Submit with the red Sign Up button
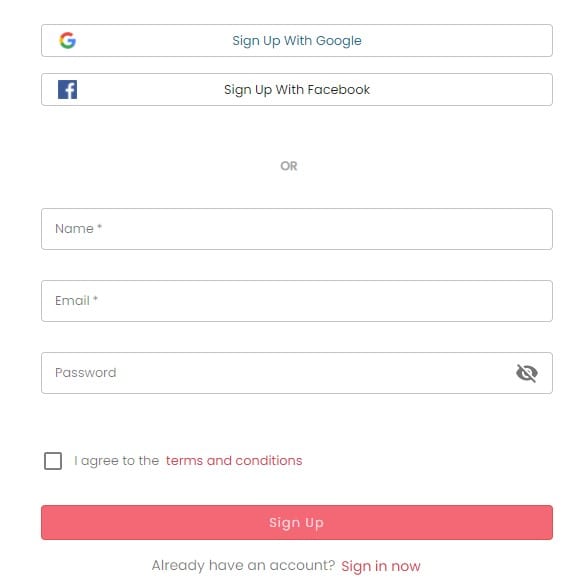Viewport: 588px width, 580px height. point(297,522)
